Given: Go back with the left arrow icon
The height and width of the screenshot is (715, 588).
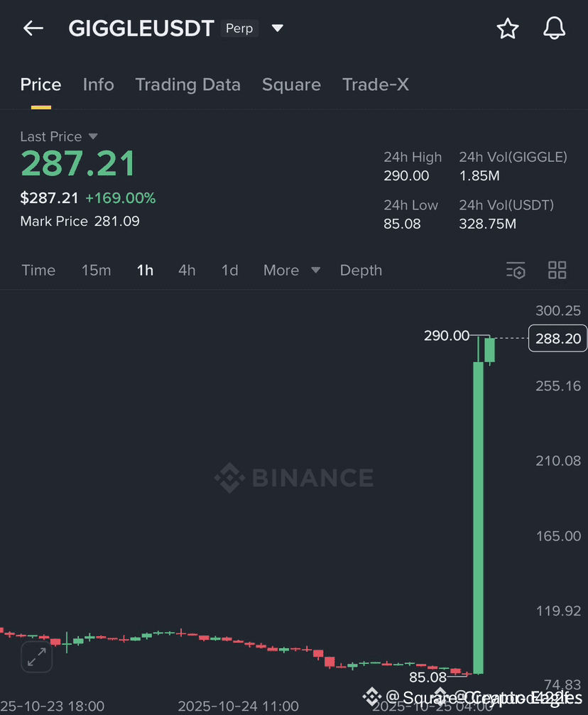Looking at the screenshot, I should point(33,28).
